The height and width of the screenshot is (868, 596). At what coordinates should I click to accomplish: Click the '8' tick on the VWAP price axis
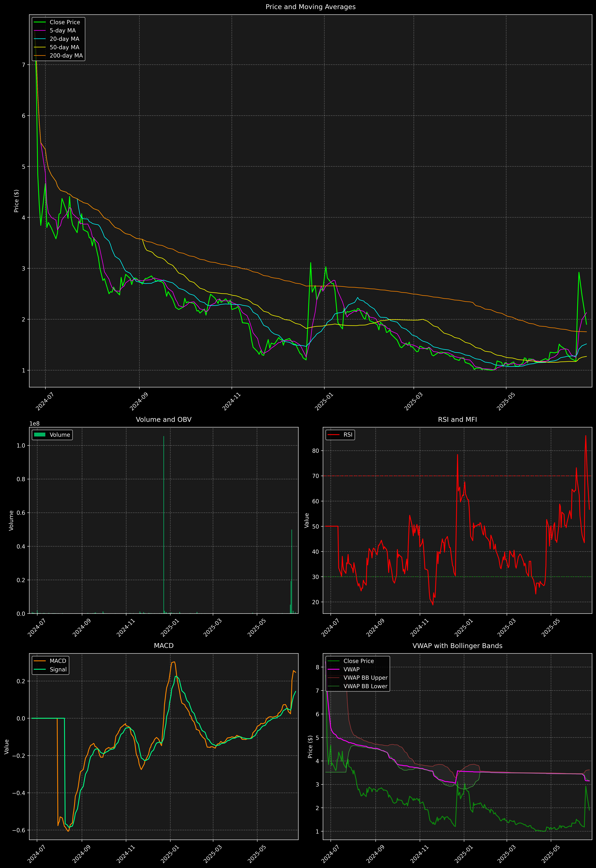[x=317, y=667]
